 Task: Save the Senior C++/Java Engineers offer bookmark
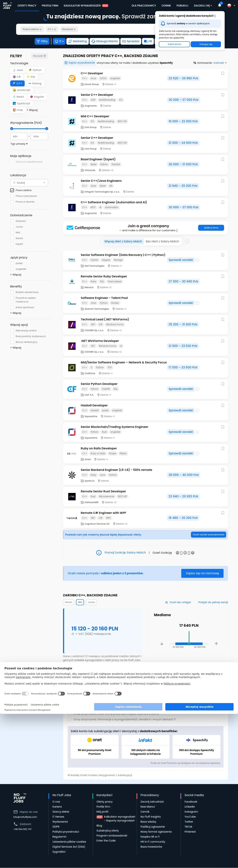[222, 181]
